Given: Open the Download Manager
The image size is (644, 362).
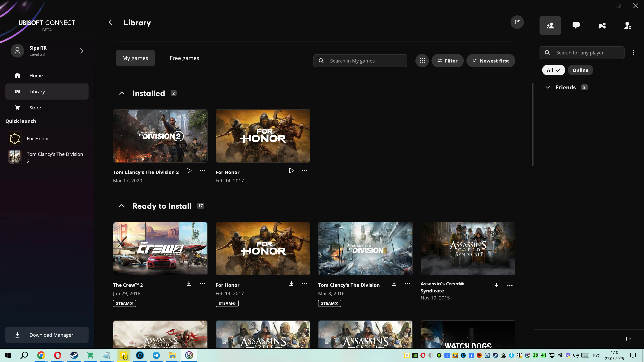Looking at the screenshot, I should point(47,335).
